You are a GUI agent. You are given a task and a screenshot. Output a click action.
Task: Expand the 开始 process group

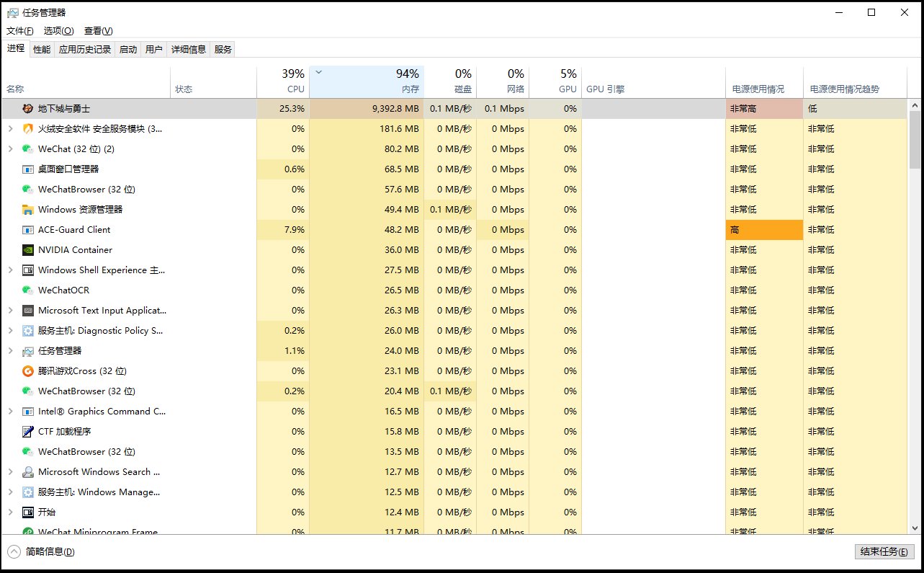pyautogui.click(x=10, y=512)
